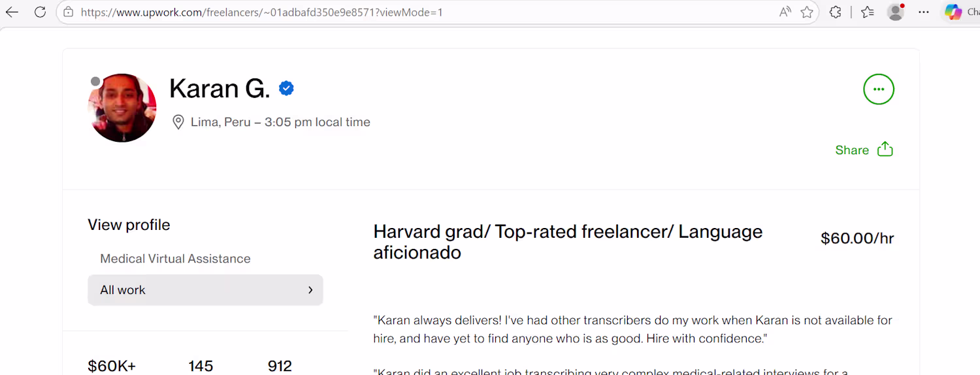This screenshot has width=980, height=375.
Task: Open the green more options button
Action: 879,90
